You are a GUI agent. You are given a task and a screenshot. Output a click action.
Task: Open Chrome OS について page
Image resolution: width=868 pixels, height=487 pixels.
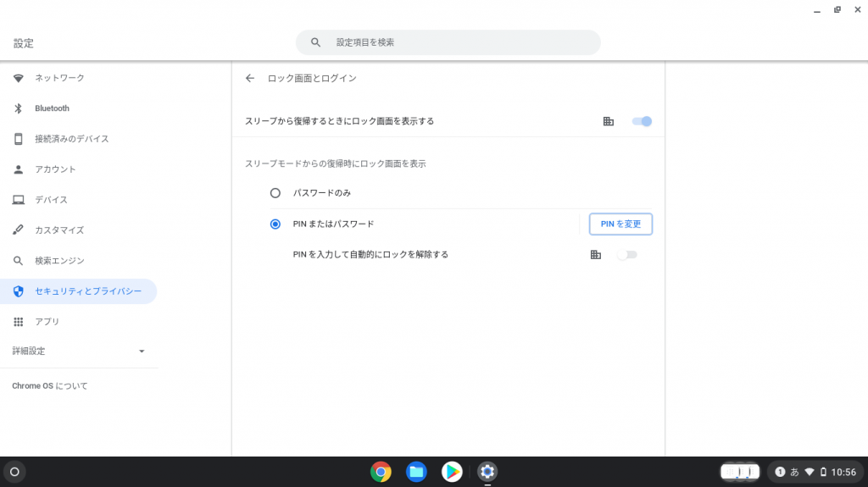50,385
